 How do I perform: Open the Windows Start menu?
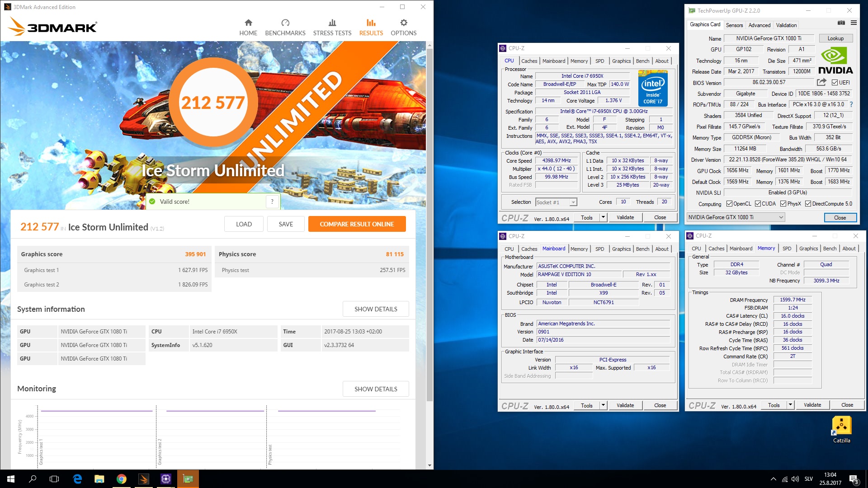pos(11,479)
